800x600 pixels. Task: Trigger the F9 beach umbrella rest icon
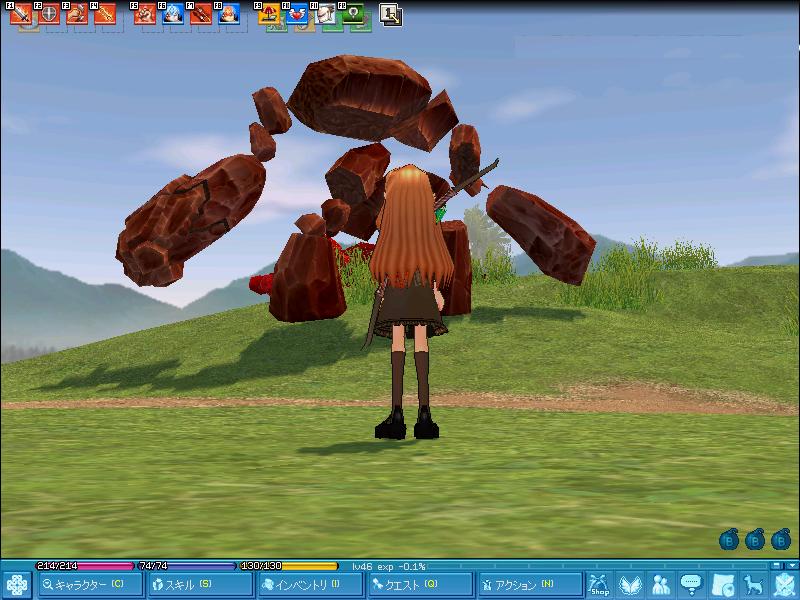click(x=270, y=14)
